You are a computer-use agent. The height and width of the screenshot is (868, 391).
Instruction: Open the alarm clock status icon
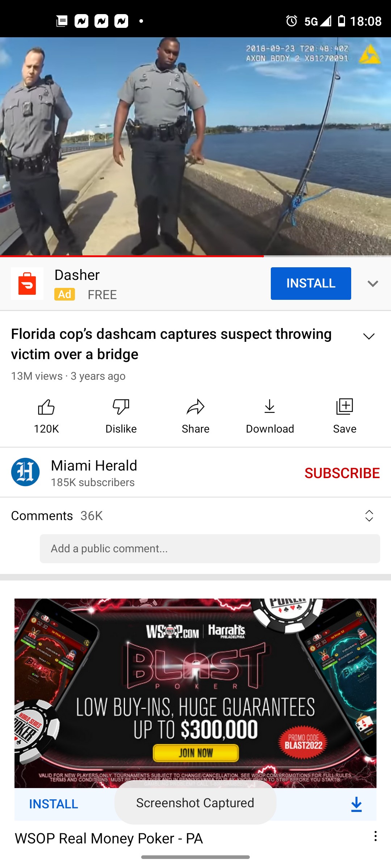[291, 21]
